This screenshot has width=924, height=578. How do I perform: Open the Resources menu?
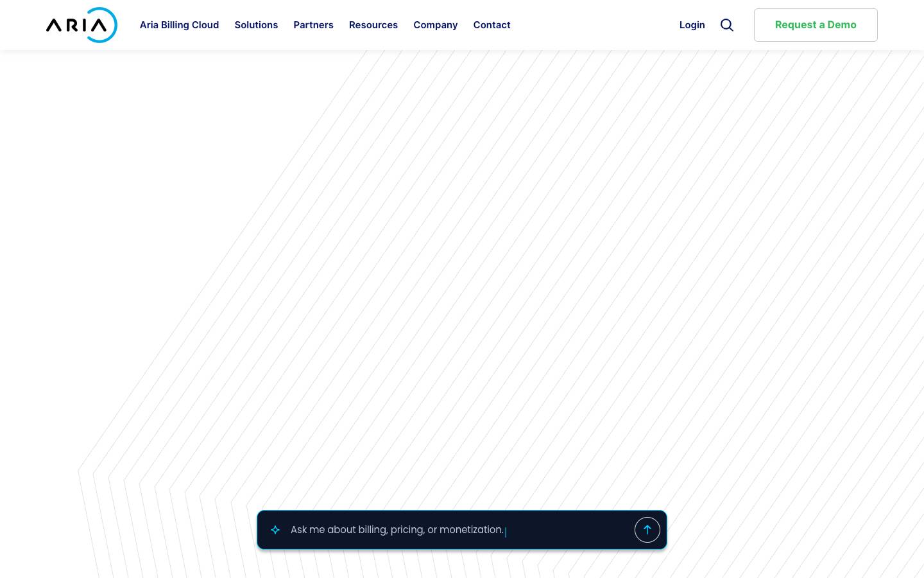pos(373,25)
